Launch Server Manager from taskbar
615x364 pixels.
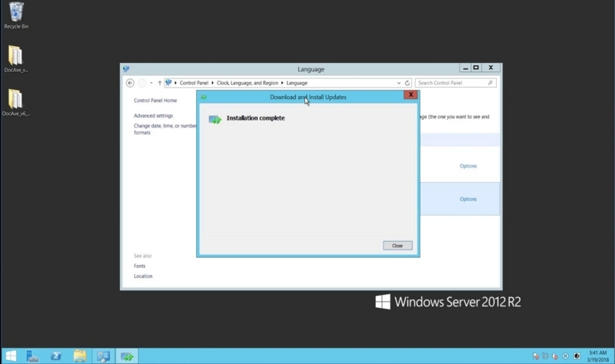(32, 356)
